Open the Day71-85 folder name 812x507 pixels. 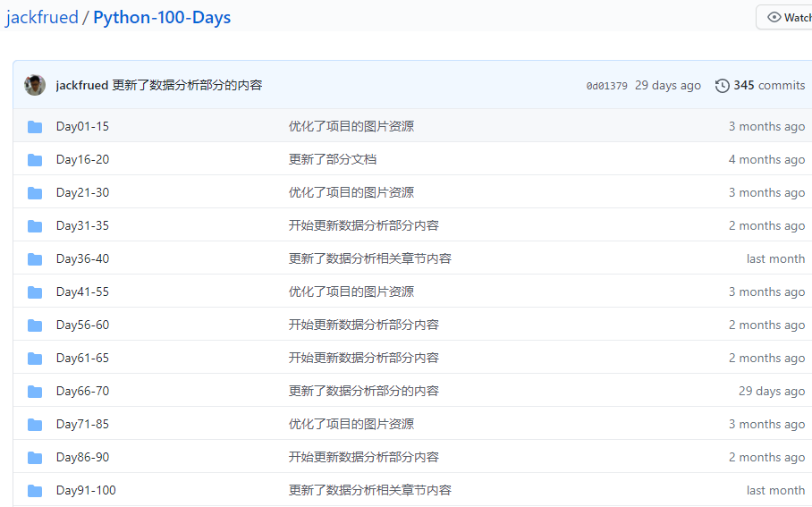[x=82, y=425]
